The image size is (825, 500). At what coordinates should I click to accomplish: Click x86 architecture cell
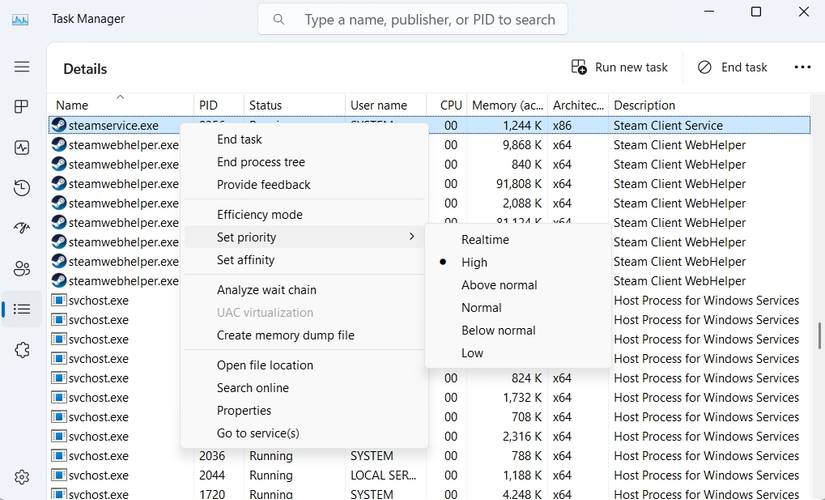(x=562, y=125)
